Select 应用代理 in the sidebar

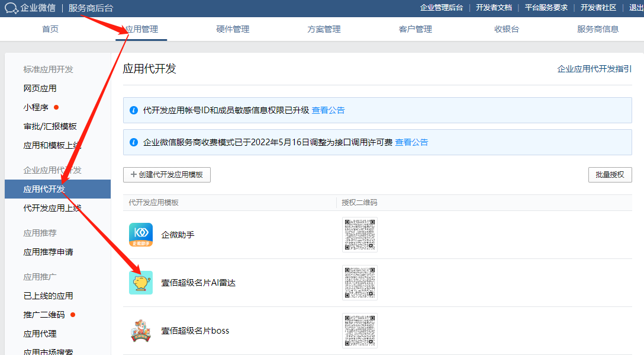pos(40,334)
